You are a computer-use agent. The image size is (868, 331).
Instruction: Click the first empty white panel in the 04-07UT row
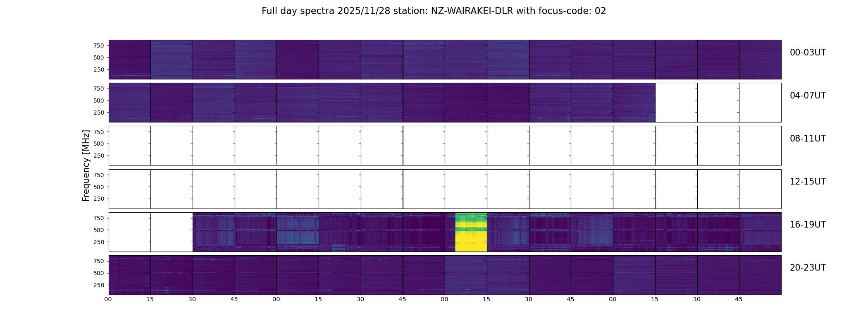tap(676, 103)
